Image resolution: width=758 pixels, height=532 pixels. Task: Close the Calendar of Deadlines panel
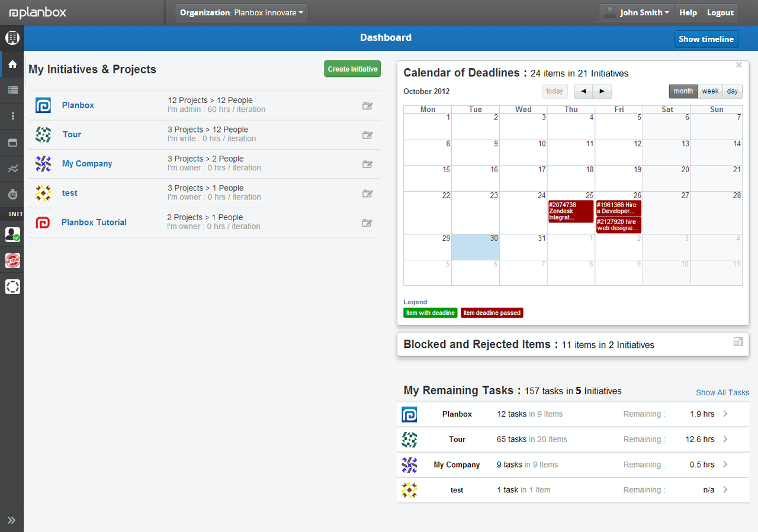[x=739, y=65]
